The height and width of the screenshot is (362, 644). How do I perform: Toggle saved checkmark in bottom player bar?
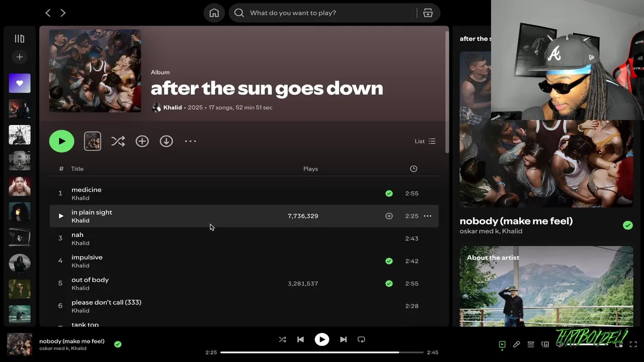click(x=118, y=344)
